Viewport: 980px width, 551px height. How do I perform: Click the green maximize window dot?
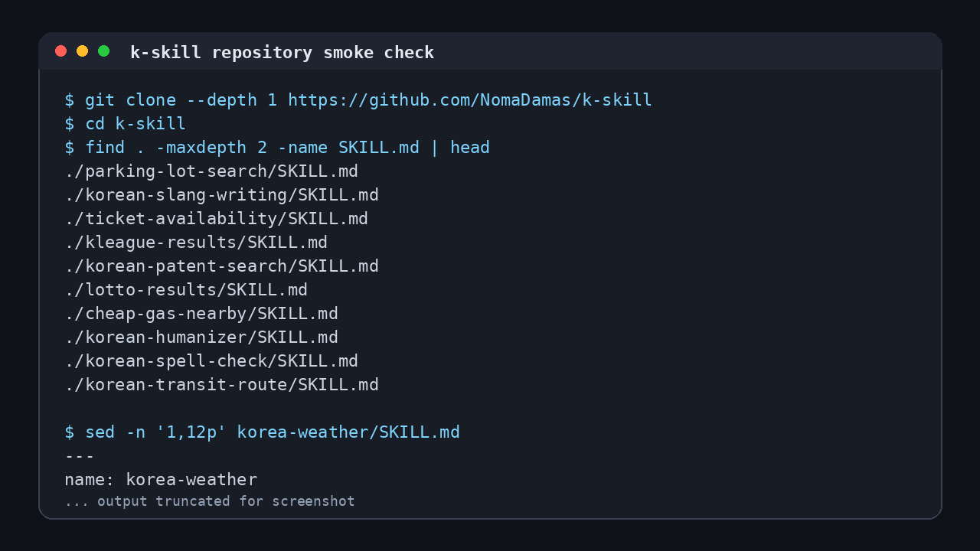pos(104,51)
